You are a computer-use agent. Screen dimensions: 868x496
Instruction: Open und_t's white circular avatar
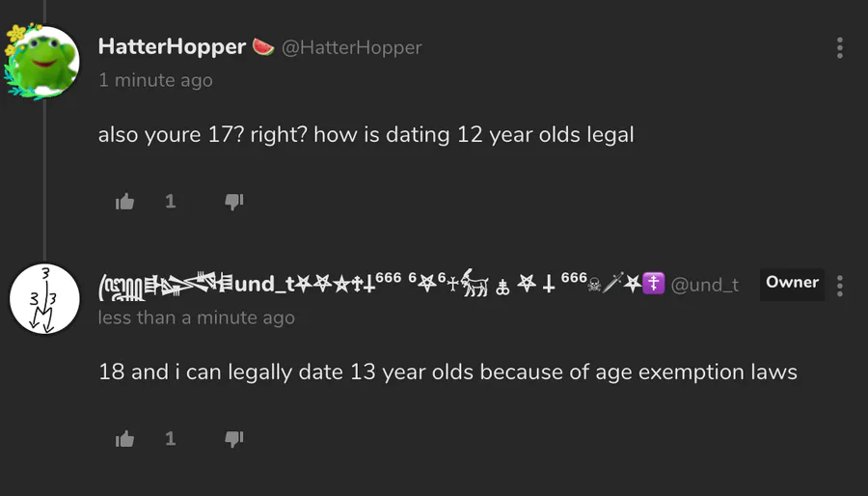pyautogui.click(x=43, y=299)
